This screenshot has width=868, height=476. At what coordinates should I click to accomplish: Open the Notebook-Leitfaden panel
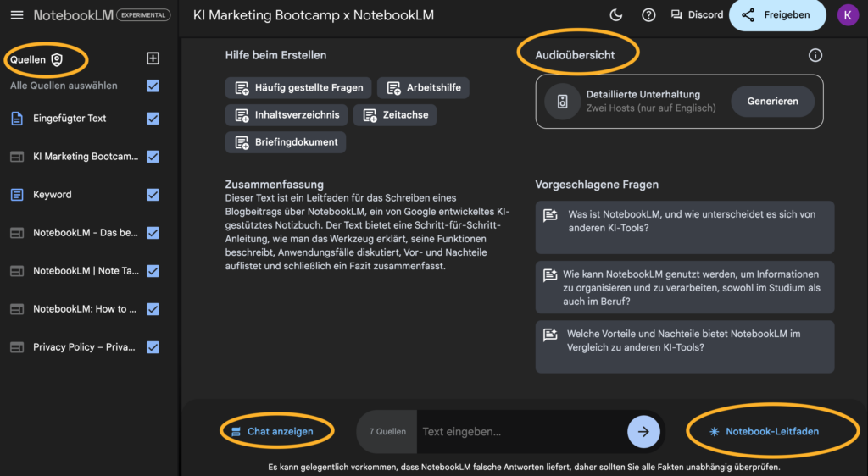pos(765,432)
